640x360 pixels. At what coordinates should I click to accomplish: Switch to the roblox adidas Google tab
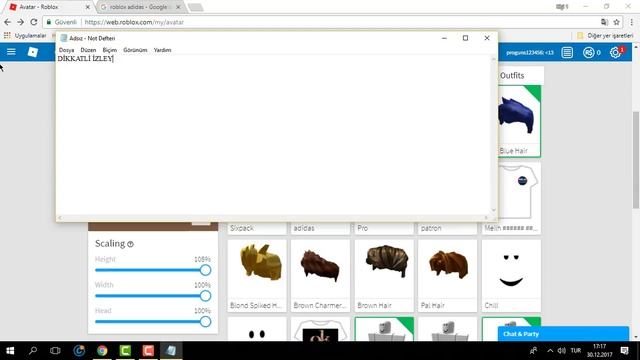click(139, 7)
